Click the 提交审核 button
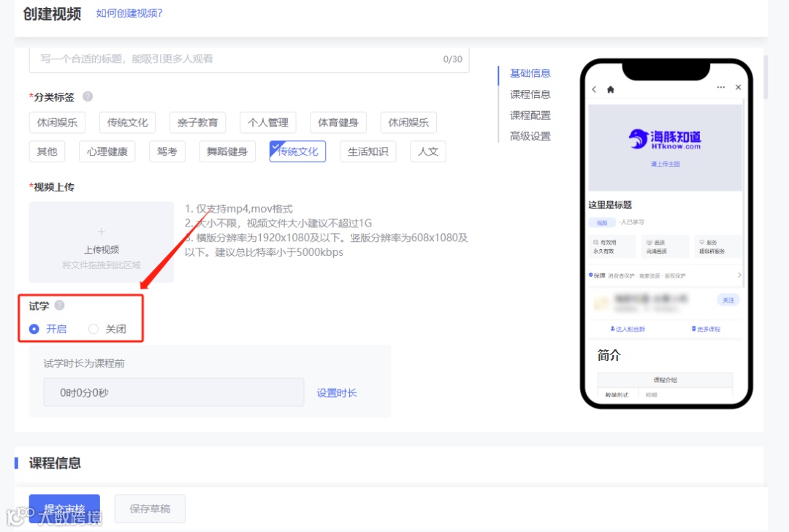Image resolution: width=789 pixels, height=532 pixels. 64,509
